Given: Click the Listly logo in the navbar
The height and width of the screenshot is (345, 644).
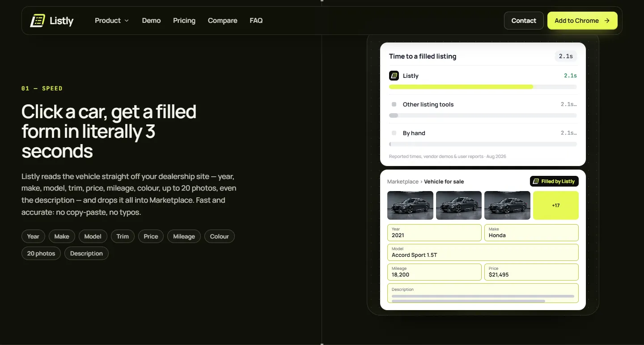Looking at the screenshot, I should point(51,21).
